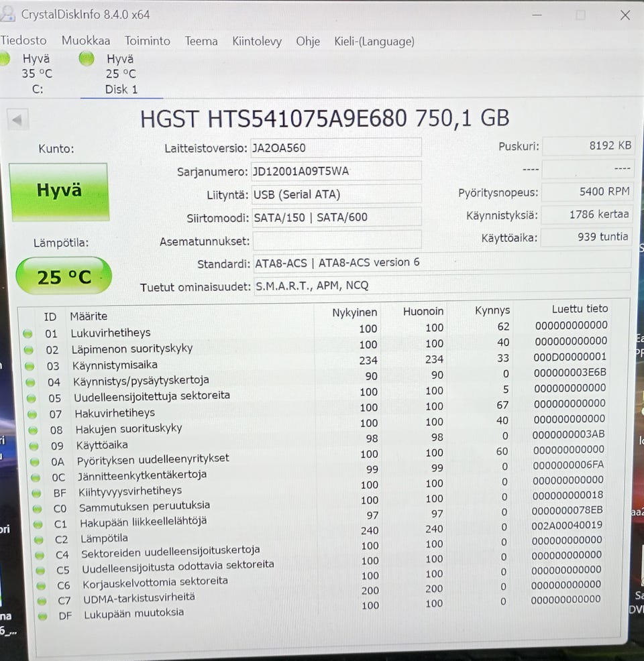Click the Siirtomoodi field SATA/150 | SATA/600
Screen dimensions: 644x661
pyautogui.click(x=337, y=217)
